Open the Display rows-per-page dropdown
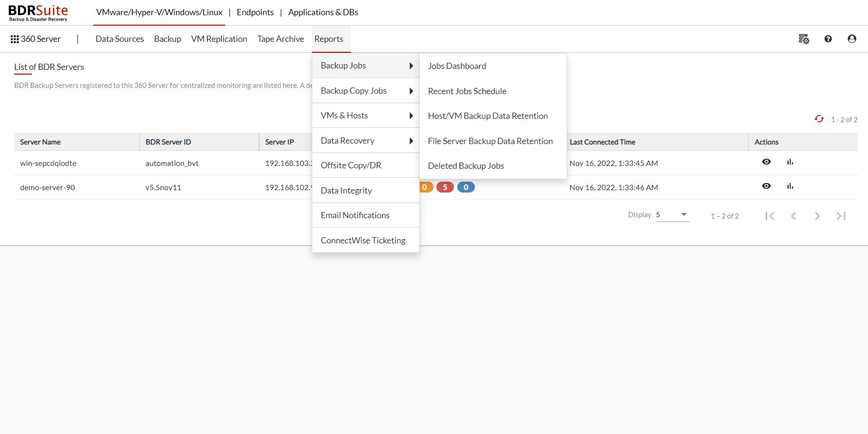The image size is (868, 434). point(672,215)
